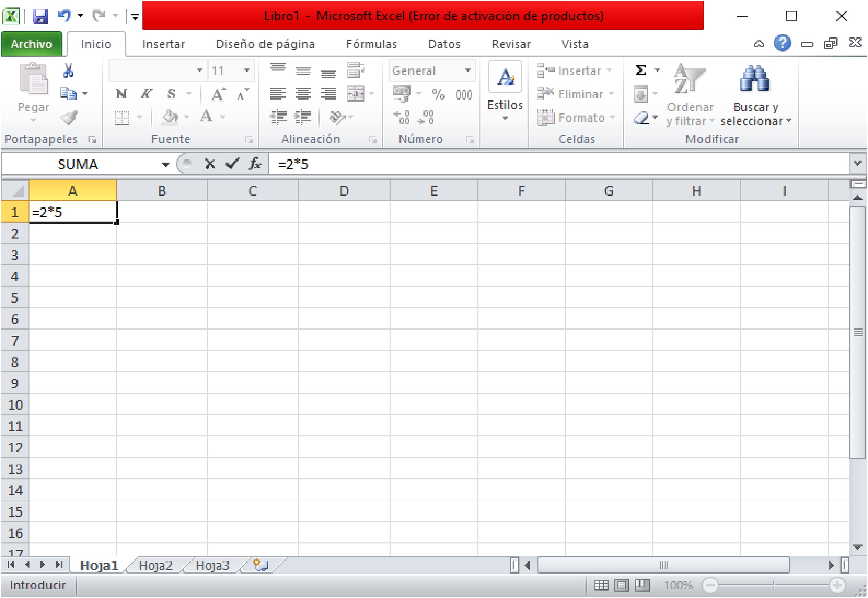Toggle underline with the S icon
The height and width of the screenshot is (598, 868).
(x=171, y=94)
